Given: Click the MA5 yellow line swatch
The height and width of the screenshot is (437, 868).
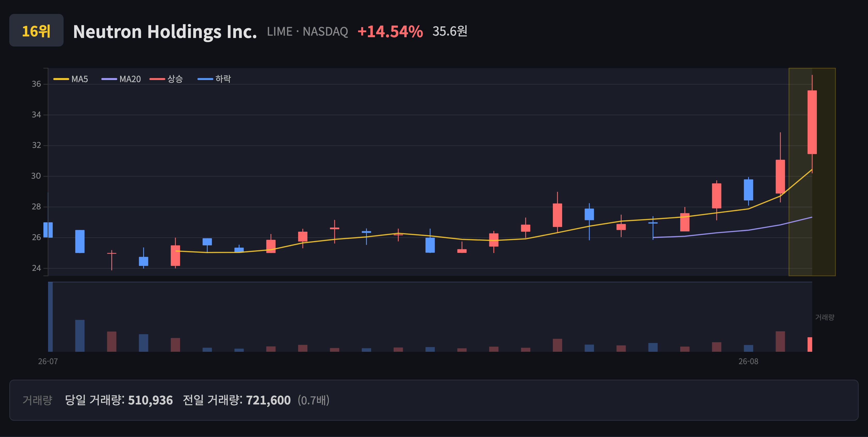Looking at the screenshot, I should (x=61, y=79).
